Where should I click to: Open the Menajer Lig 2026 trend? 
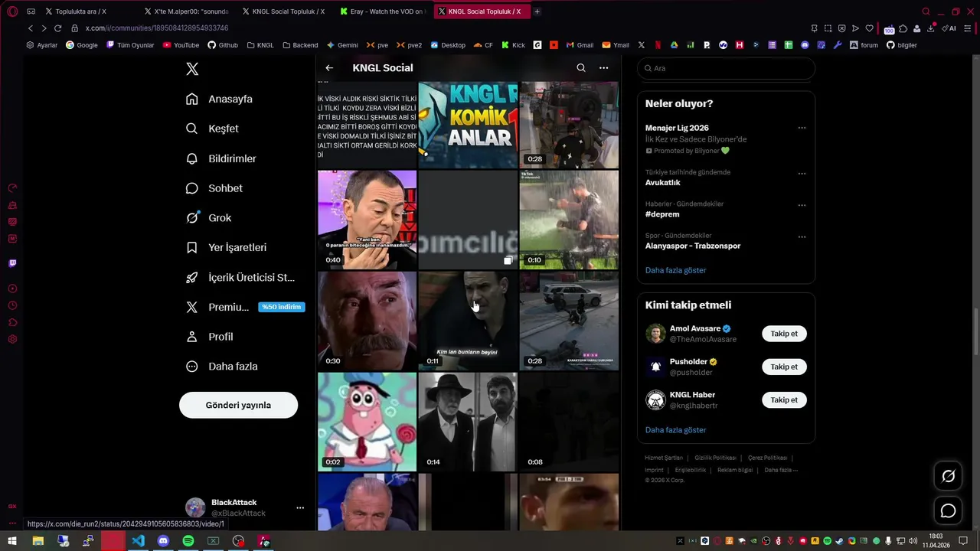677,128
